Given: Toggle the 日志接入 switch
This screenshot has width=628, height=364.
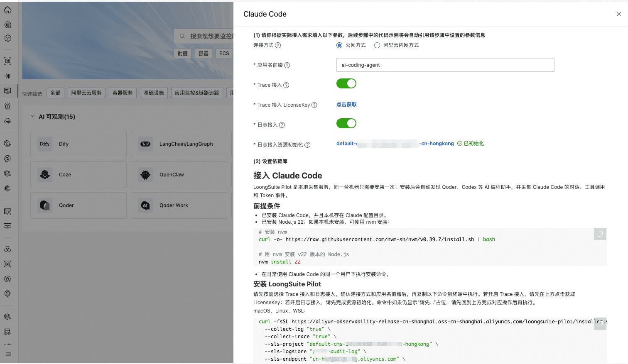Looking at the screenshot, I should point(346,123).
